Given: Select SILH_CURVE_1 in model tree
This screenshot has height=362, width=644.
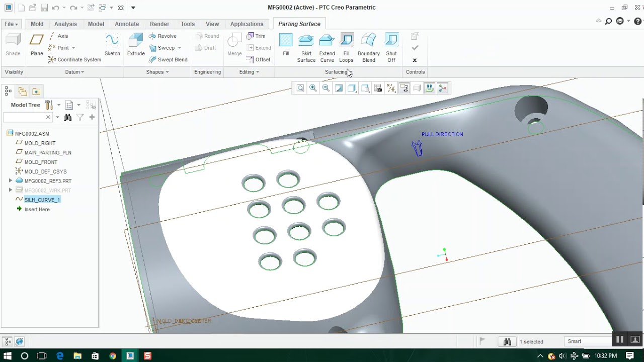Looking at the screenshot, I should point(42,200).
